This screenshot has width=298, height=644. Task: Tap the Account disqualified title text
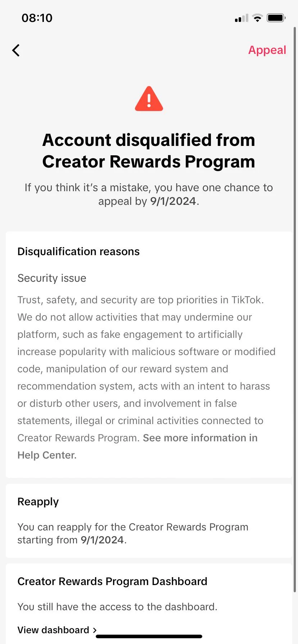pos(149,151)
